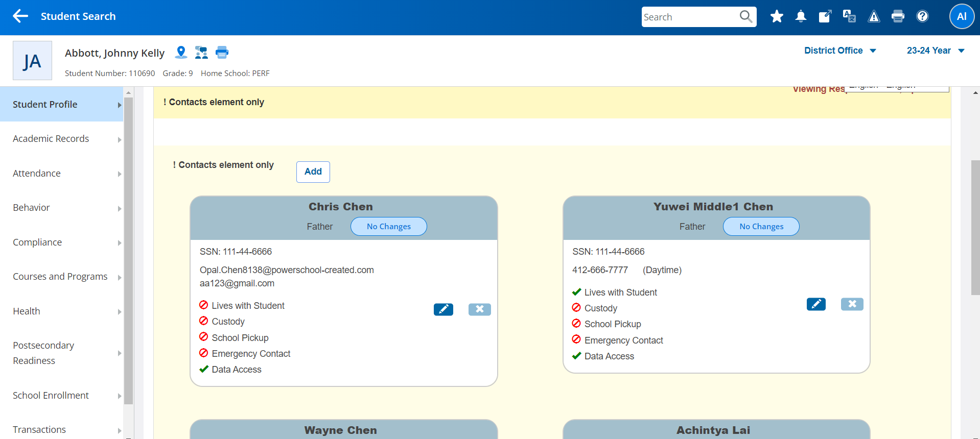980x439 pixels.
Task: Delete Yuwei Middle1 Chen contact card
Action: click(852, 304)
